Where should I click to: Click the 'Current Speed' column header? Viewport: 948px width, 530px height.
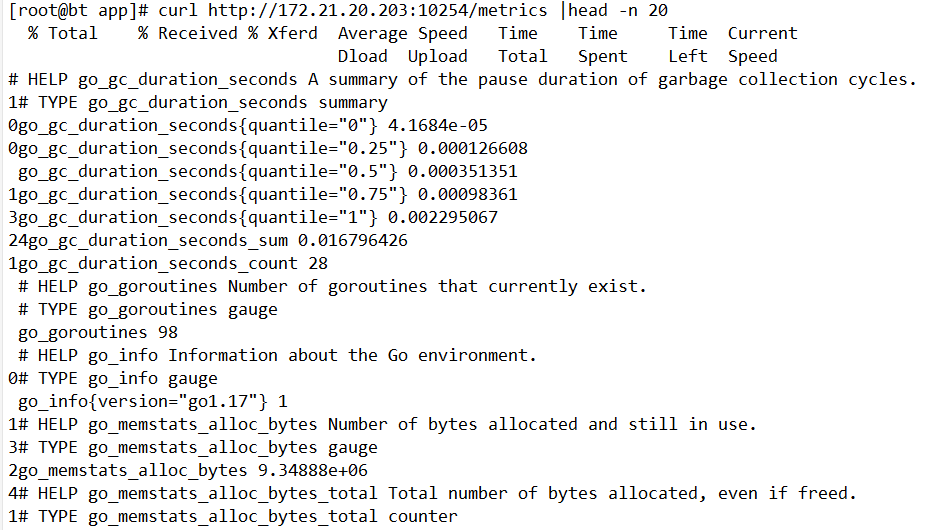(x=762, y=45)
